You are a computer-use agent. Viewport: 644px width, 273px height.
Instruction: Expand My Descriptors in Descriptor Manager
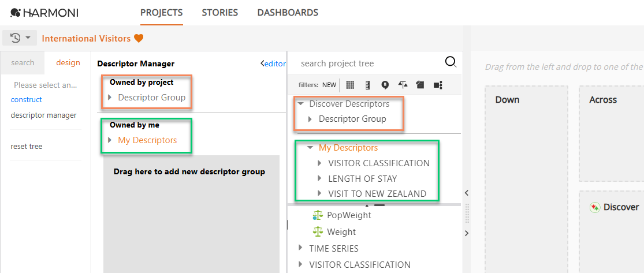tap(110, 140)
